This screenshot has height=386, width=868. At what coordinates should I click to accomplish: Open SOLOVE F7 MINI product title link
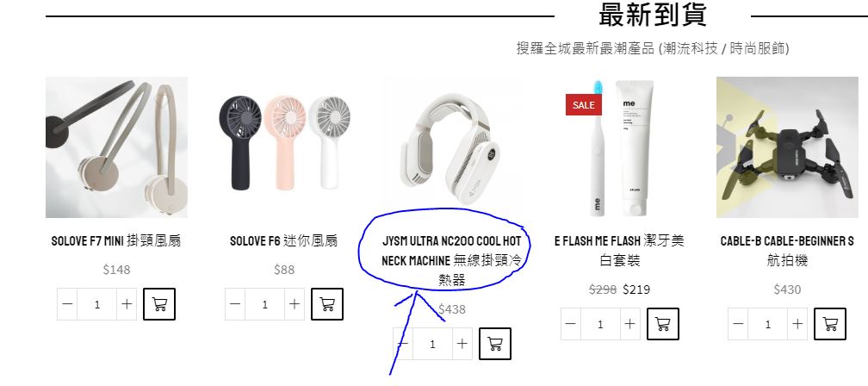coord(116,241)
